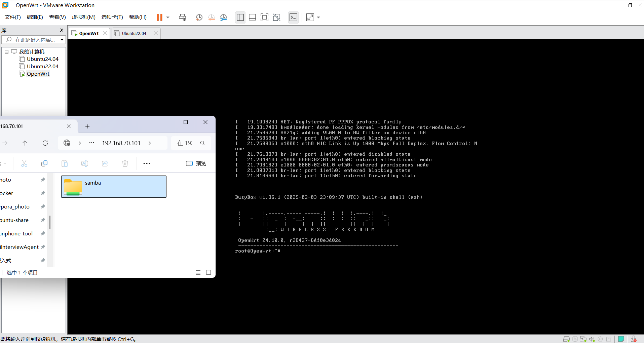Open the stretch display dropdown arrow
The image size is (644, 343).
(x=318, y=17)
